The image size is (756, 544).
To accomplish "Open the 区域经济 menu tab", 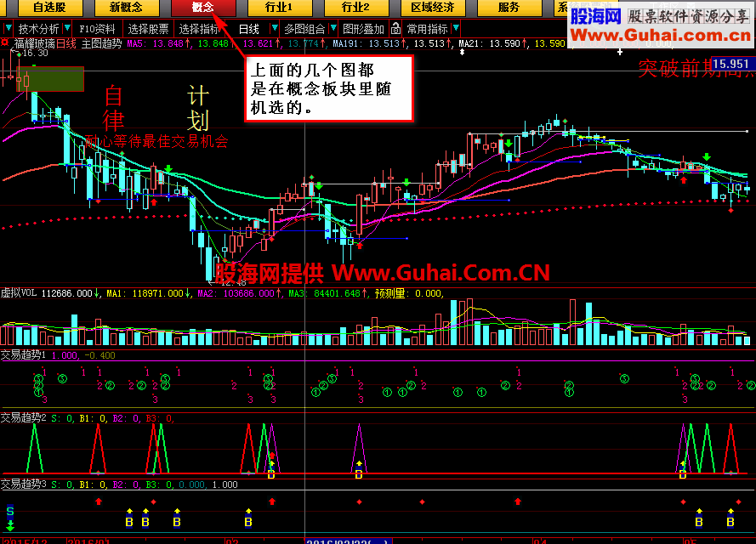I will click(432, 8).
